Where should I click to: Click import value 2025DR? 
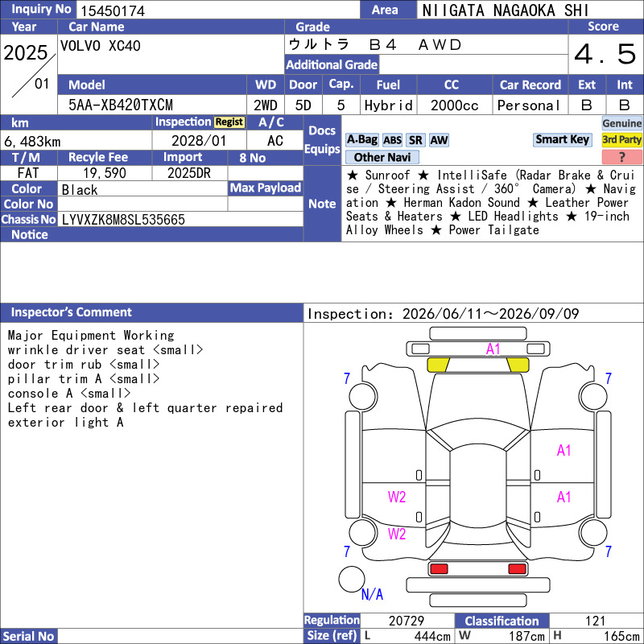click(x=189, y=173)
